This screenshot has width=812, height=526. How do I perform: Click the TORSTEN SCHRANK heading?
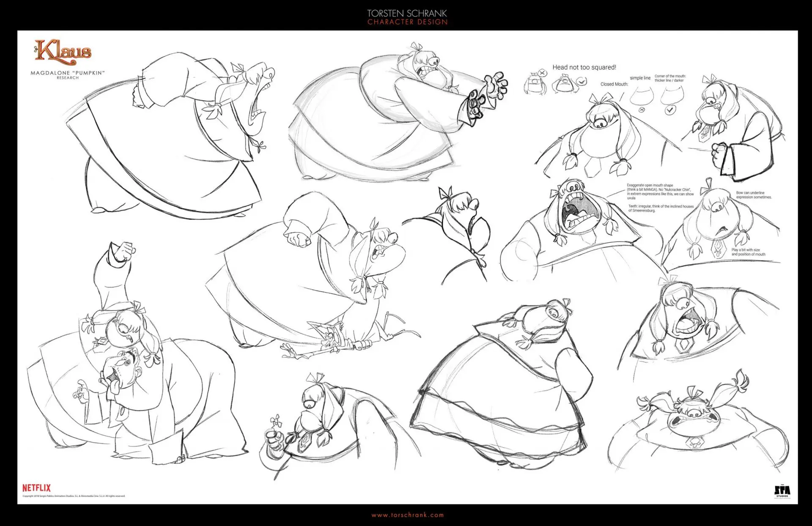click(407, 14)
